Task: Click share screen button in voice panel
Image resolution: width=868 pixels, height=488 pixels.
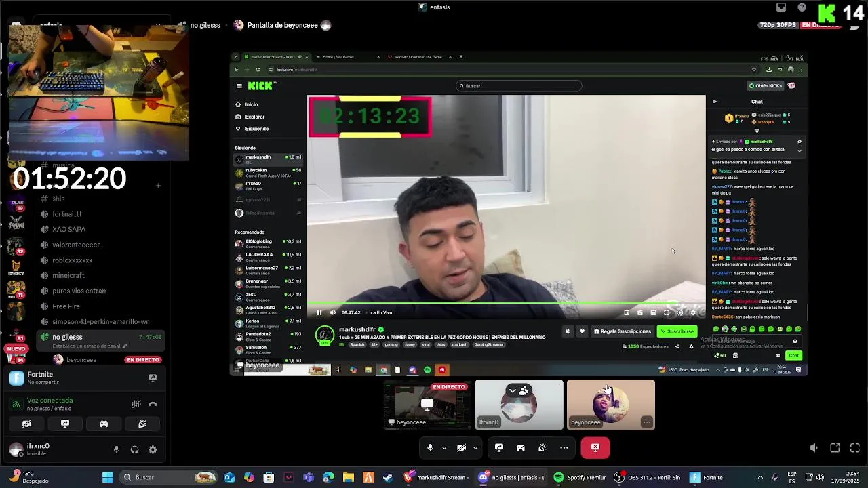Action: [65, 424]
